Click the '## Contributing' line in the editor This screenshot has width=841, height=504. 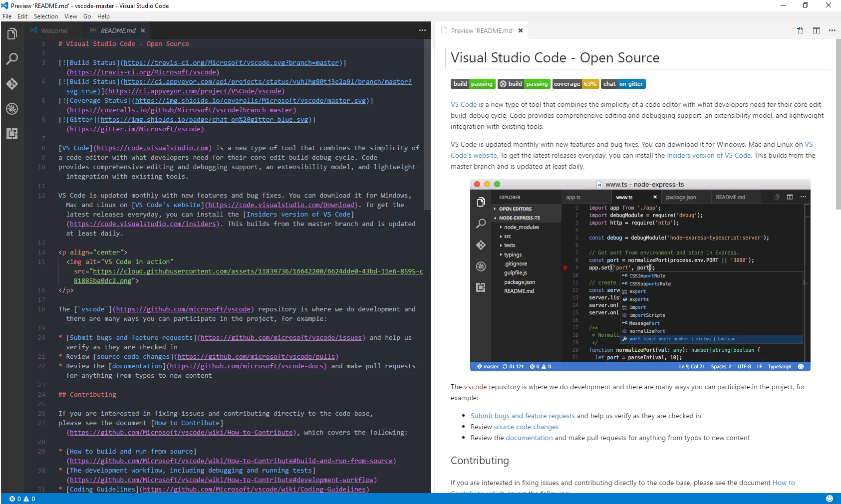click(87, 395)
